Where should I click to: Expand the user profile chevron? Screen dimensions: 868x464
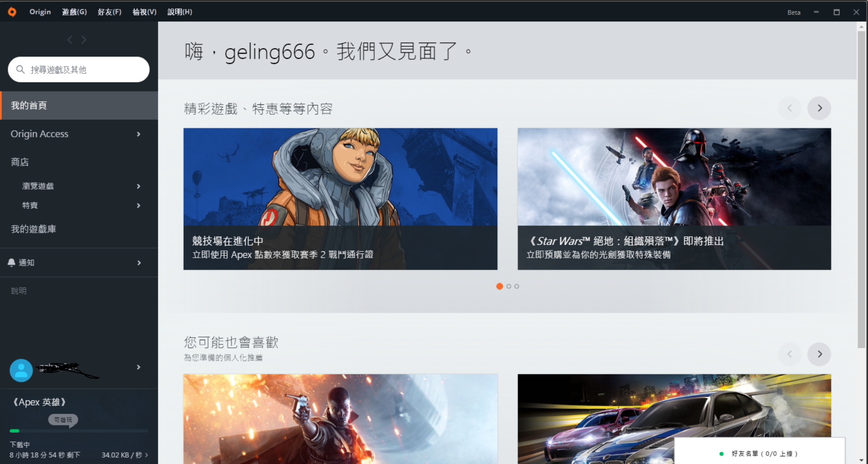(x=139, y=367)
